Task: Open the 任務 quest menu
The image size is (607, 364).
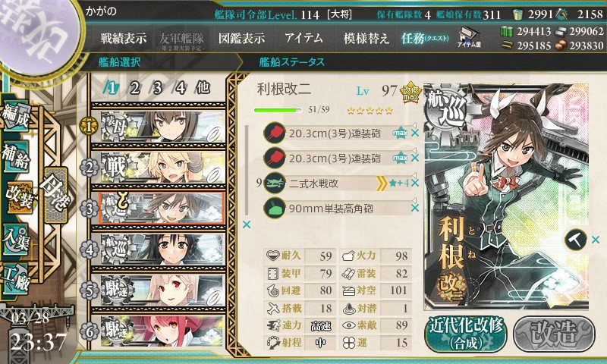Action: [425, 38]
